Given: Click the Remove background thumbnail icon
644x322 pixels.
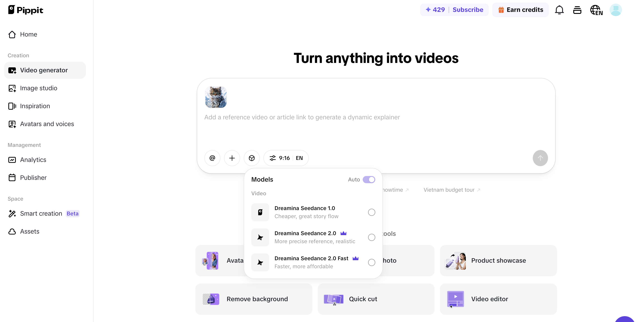Looking at the screenshot, I should pos(211,299).
